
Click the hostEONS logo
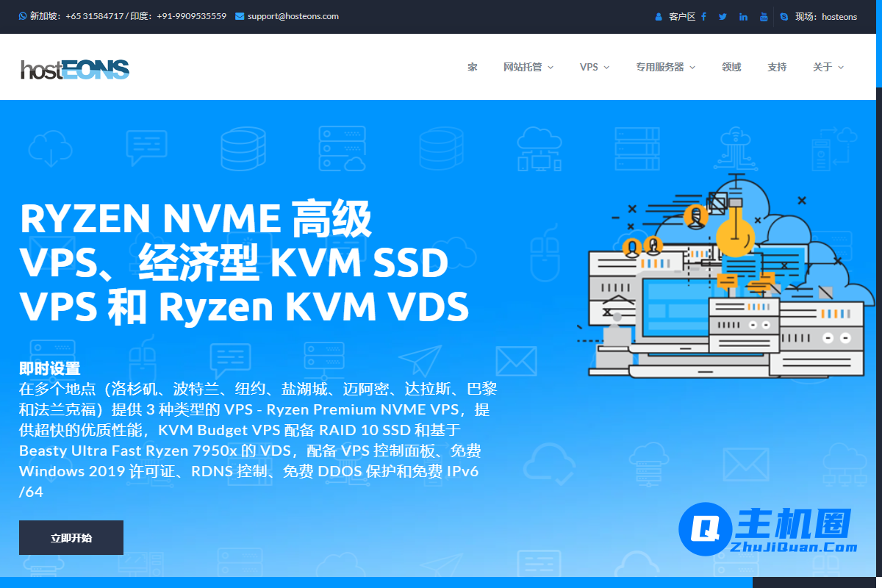click(75, 68)
